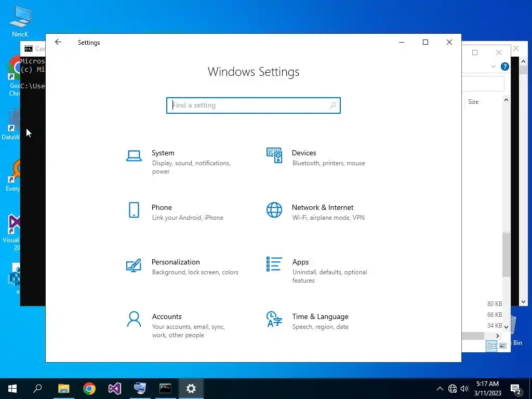The width and height of the screenshot is (532, 399).
Task: Open File Explorer from the taskbar
Action: pyautogui.click(x=64, y=389)
